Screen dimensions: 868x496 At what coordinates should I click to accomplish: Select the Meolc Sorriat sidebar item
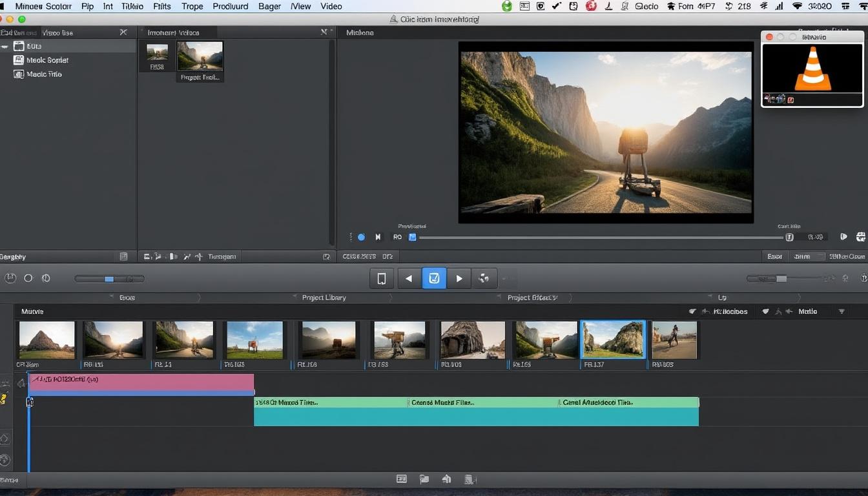point(47,60)
